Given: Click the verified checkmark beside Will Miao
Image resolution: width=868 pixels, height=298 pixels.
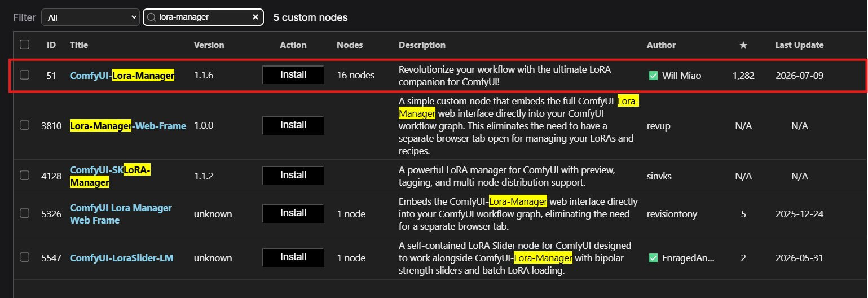Looking at the screenshot, I should tap(653, 75).
